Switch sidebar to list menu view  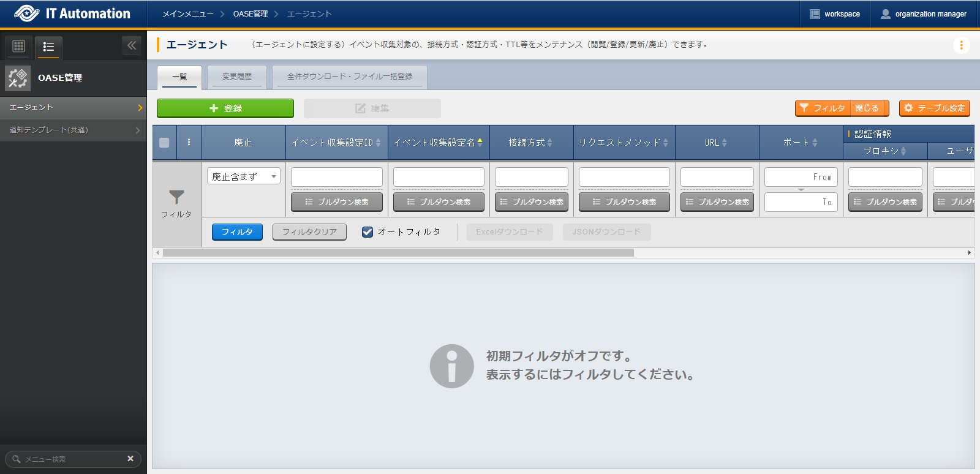(x=48, y=47)
